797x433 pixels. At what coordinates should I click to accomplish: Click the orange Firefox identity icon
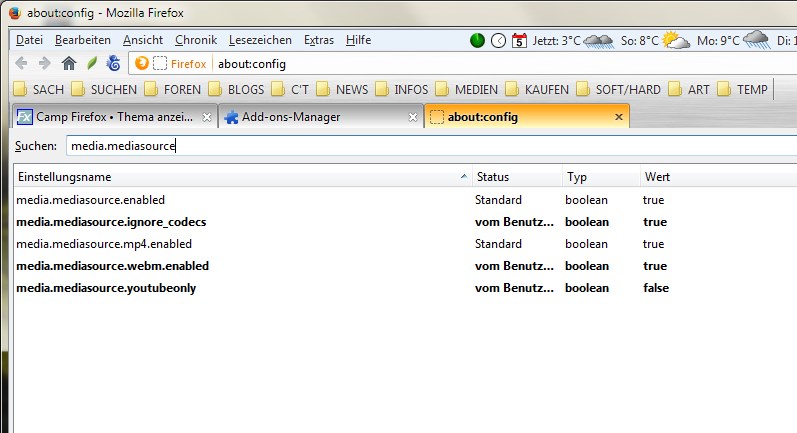[x=142, y=64]
